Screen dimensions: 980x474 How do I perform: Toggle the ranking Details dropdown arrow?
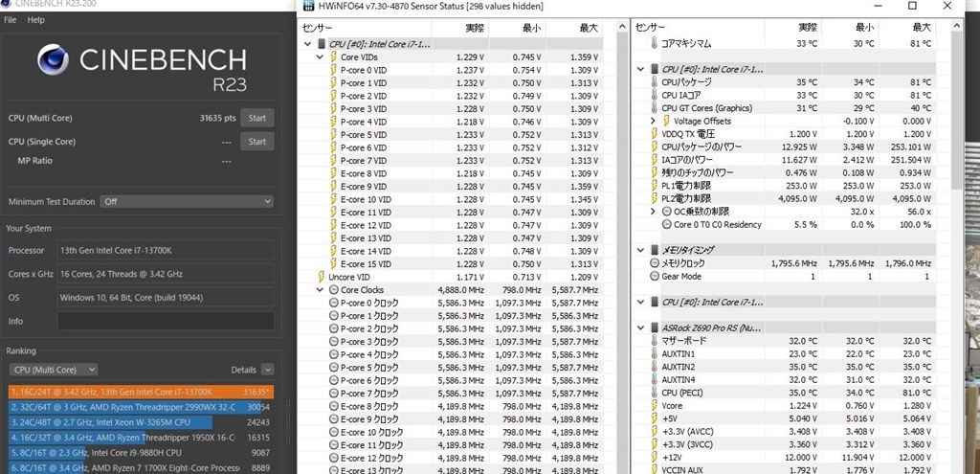[268, 371]
